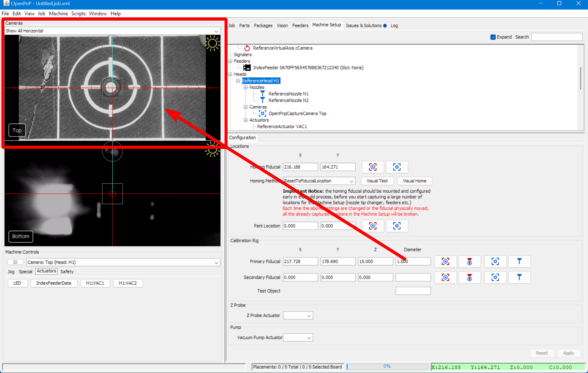The image size is (588, 373).
Task: Position camera over Secondary Fiducial
Action: tap(495, 277)
